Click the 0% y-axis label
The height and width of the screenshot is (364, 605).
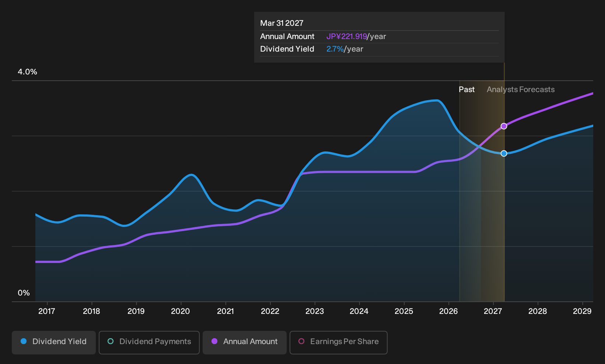24,293
